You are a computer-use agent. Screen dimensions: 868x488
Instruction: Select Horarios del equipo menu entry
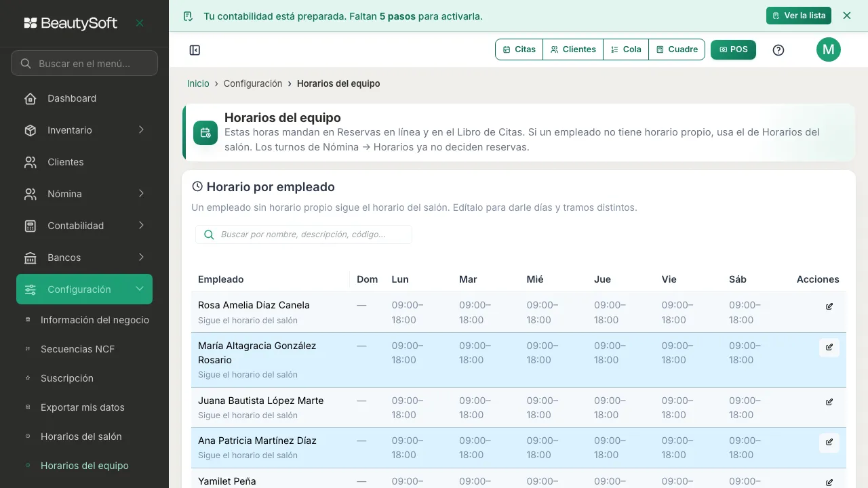tap(84, 466)
